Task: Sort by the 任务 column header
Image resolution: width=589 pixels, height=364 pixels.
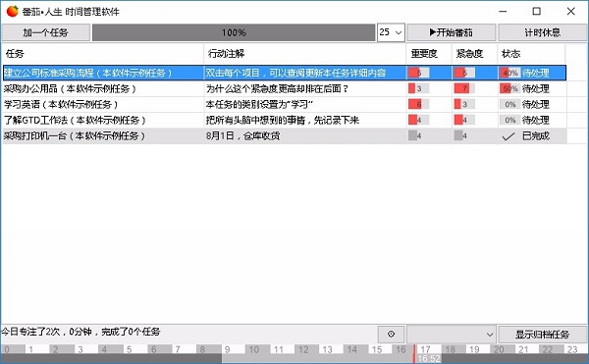Action: [102, 54]
